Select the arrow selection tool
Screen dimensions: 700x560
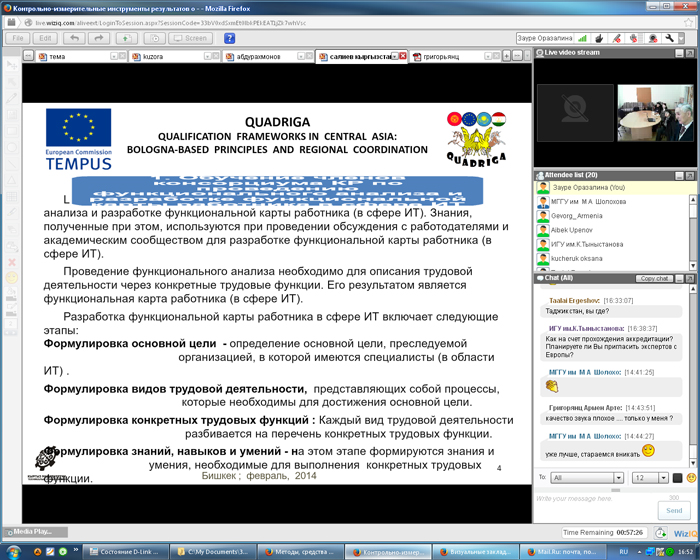pos(12,82)
